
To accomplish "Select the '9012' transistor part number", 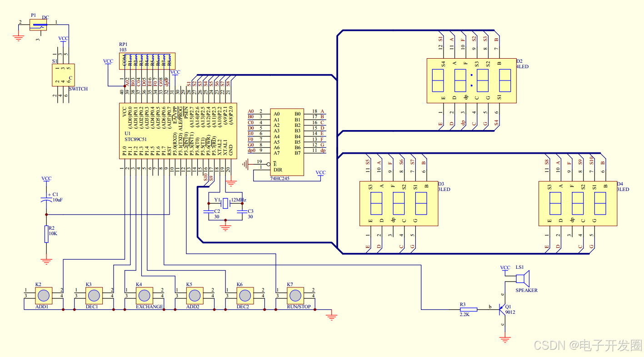I will tap(510, 312).
